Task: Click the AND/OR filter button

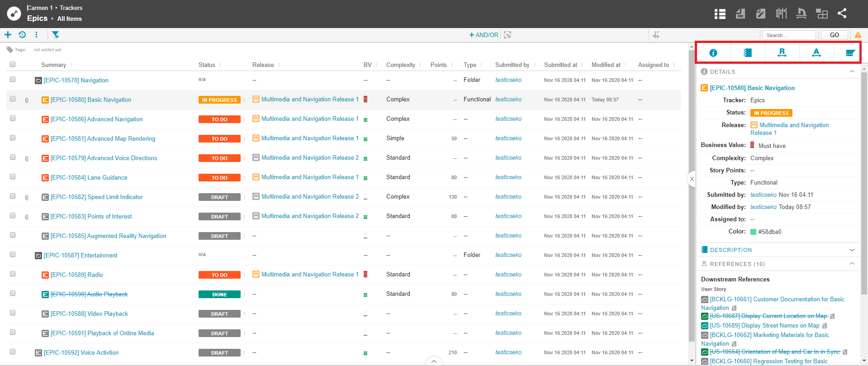Action: click(x=484, y=35)
